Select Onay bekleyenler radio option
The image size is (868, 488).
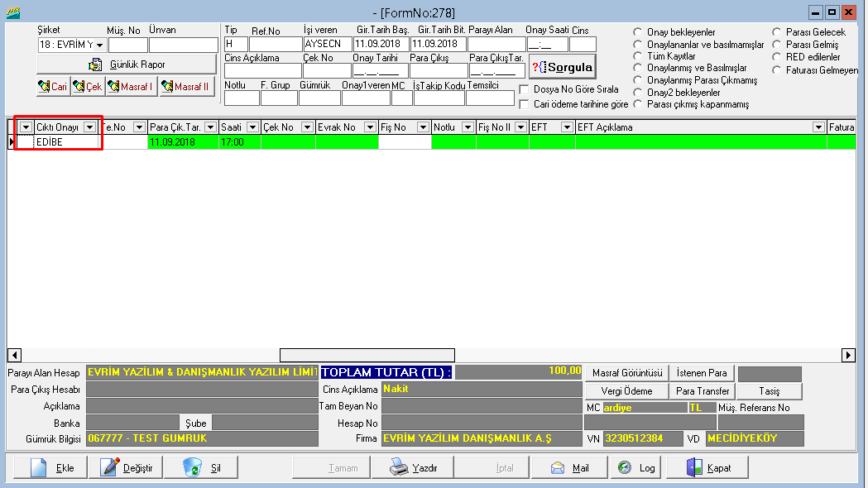[638, 32]
